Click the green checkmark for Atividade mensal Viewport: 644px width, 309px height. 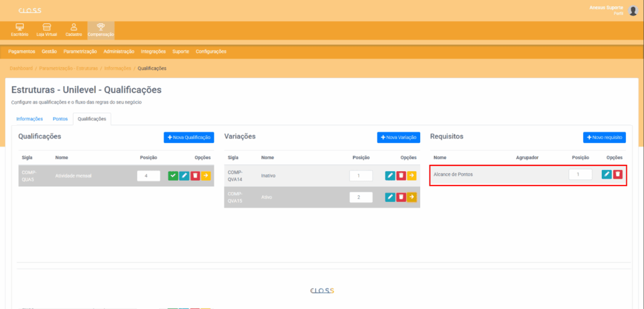(173, 176)
